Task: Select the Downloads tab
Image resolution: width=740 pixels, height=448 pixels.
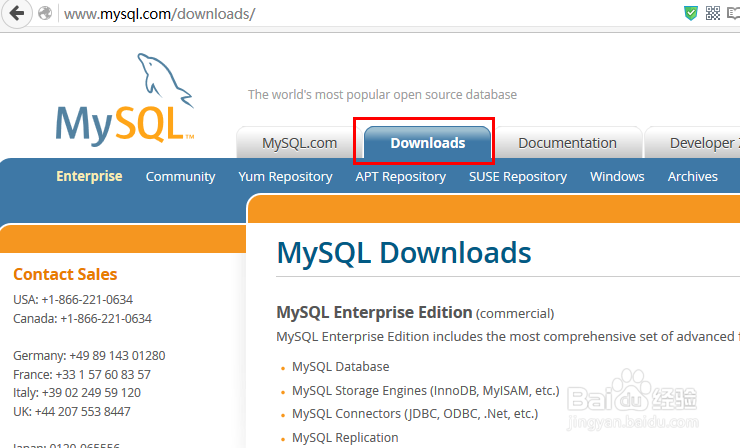Action: 427,143
